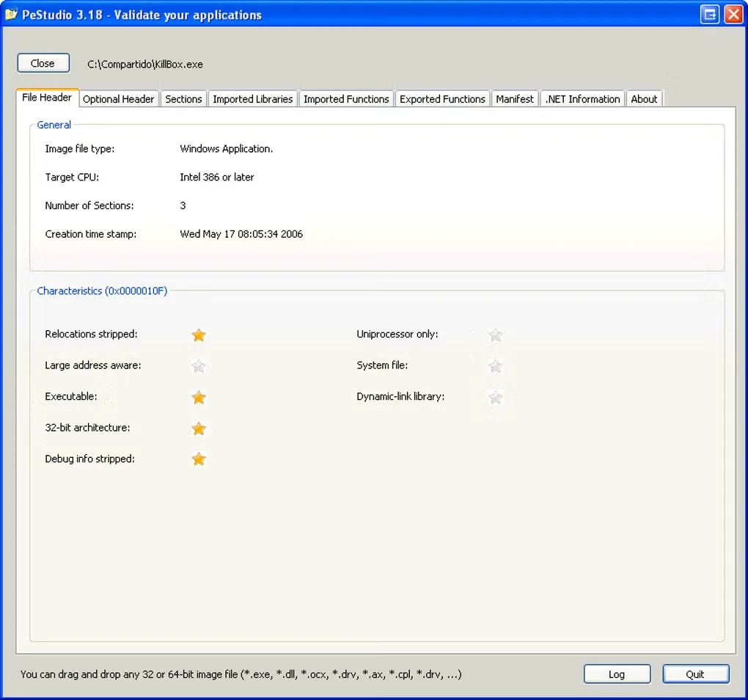Image resolution: width=748 pixels, height=700 pixels.
Task: Click the 'Characteristics (0x0000010F)' group title
Action: click(102, 291)
